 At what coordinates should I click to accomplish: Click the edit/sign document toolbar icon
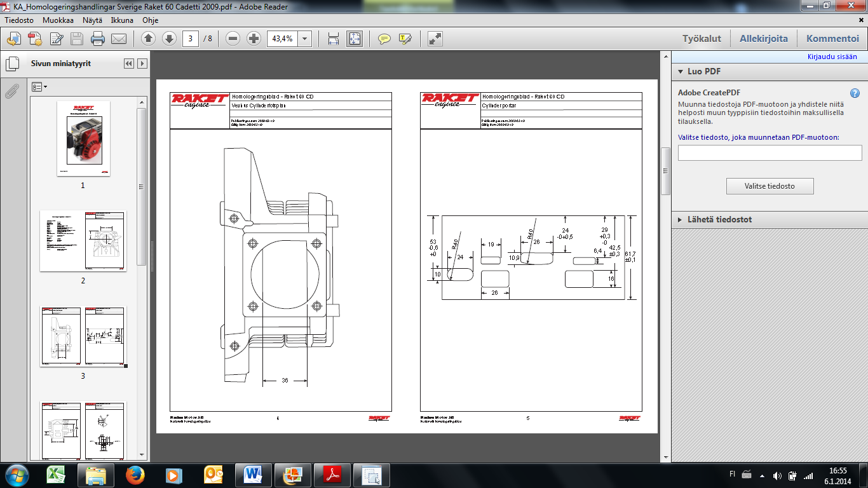pyautogui.click(x=57, y=39)
